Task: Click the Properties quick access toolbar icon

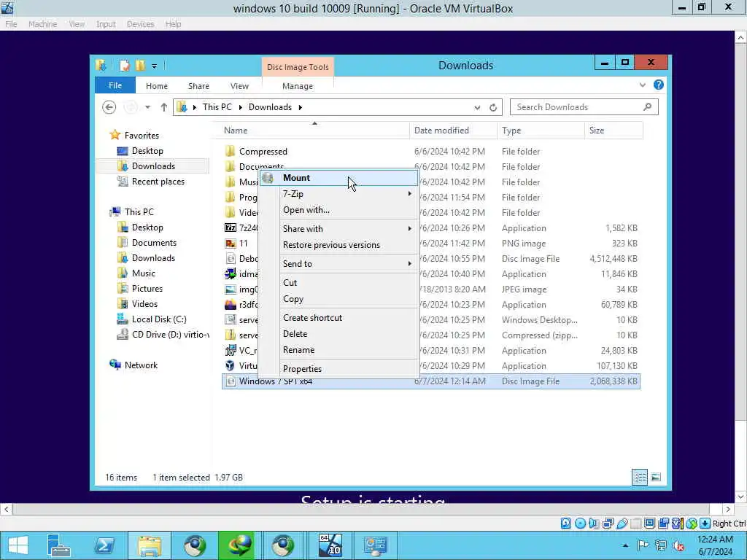Action: [x=124, y=66]
